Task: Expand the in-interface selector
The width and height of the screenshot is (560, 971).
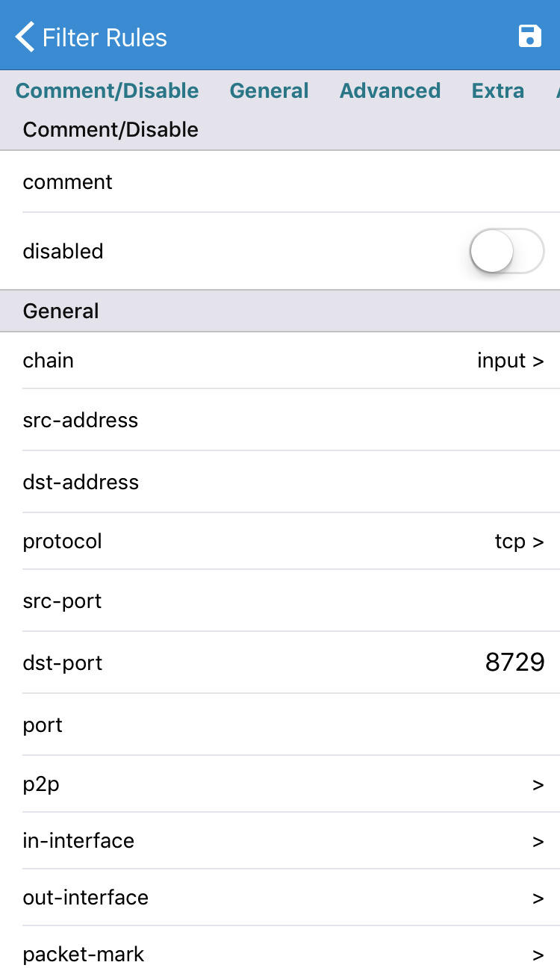Action: pos(280,840)
